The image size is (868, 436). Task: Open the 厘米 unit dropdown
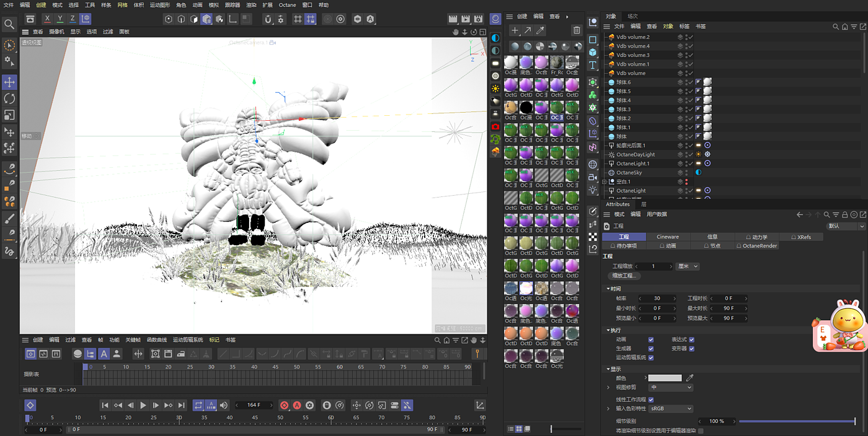pos(688,266)
